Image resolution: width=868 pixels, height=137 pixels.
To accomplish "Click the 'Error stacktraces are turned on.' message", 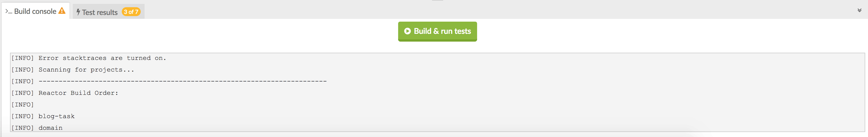I will [102, 58].
